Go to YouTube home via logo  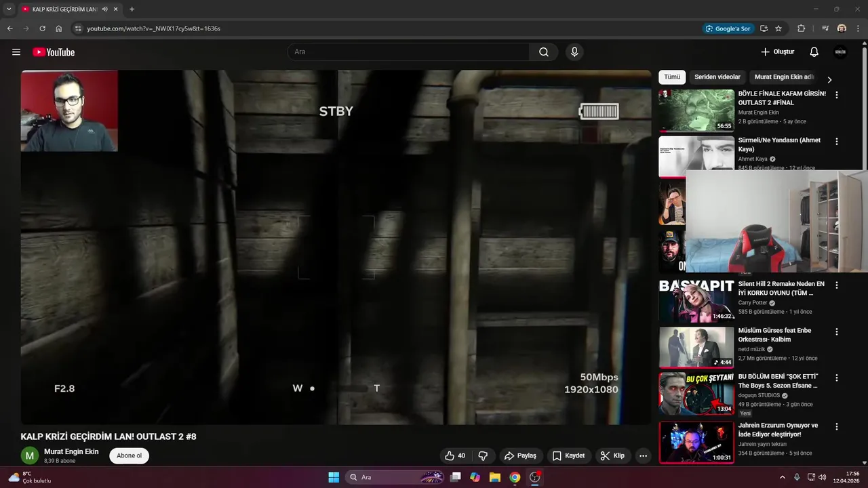54,52
